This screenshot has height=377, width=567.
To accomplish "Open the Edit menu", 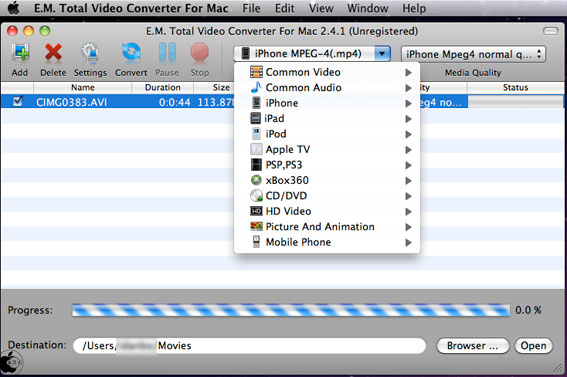I will point(285,8).
